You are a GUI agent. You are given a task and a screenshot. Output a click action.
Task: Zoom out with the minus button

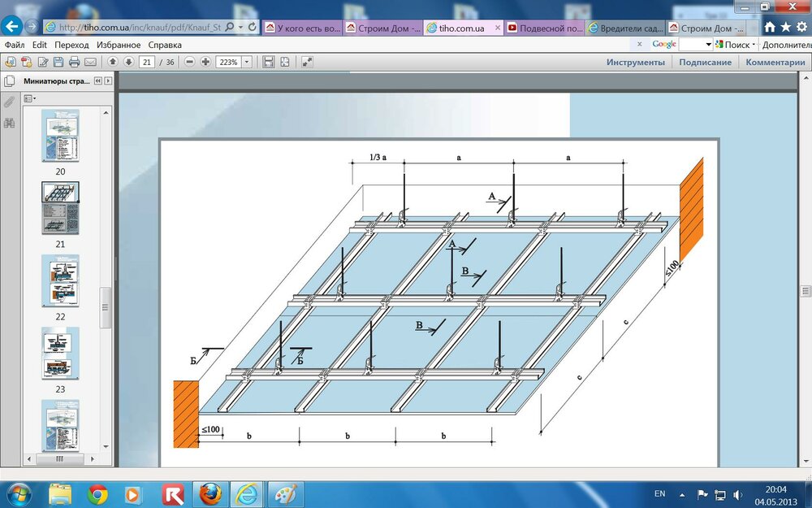pyautogui.click(x=189, y=62)
